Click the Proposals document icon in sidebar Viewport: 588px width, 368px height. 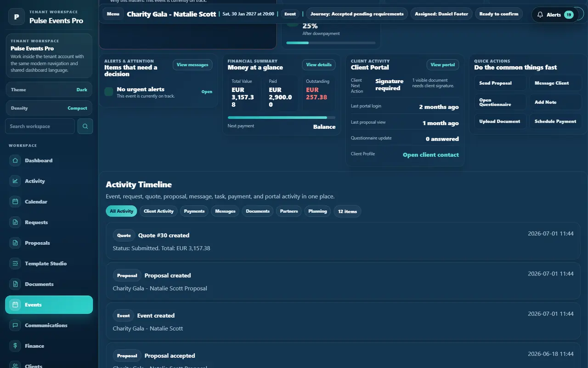tap(15, 243)
